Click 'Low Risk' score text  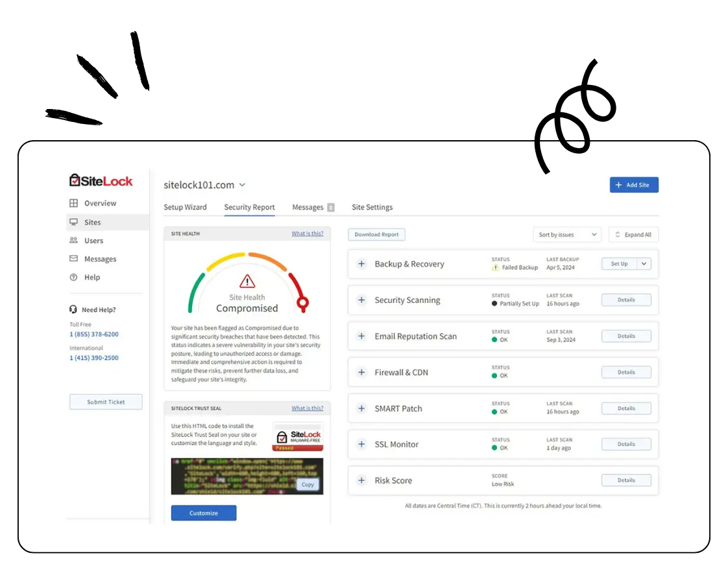click(503, 484)
